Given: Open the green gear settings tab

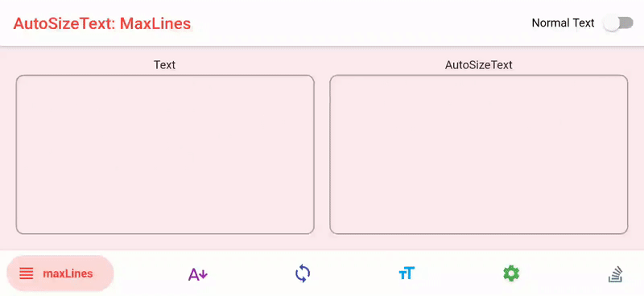Looking at the screenshot, I should click(x=511, y=273).
